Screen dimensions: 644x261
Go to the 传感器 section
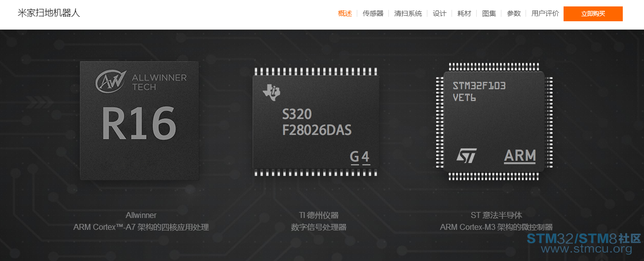point(373,13)
